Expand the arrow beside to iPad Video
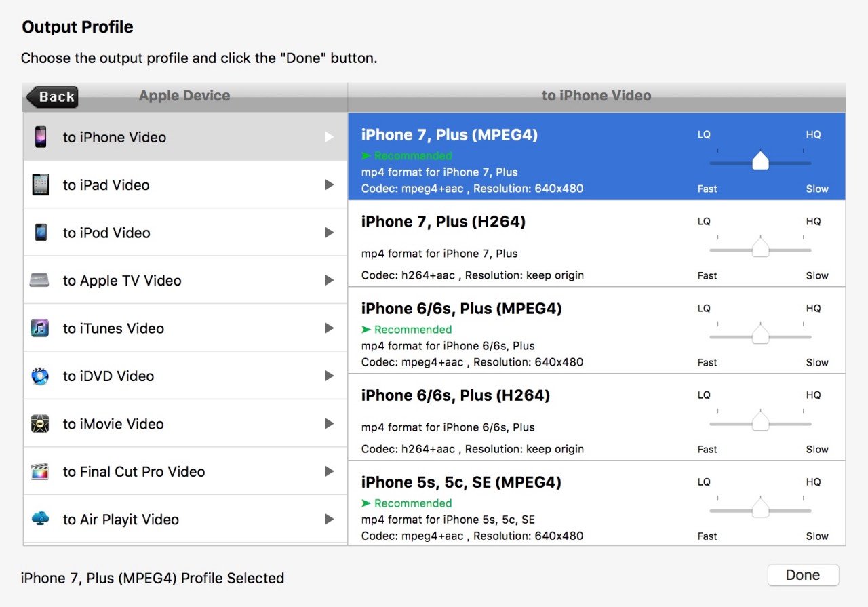 (x=330, y=184)
